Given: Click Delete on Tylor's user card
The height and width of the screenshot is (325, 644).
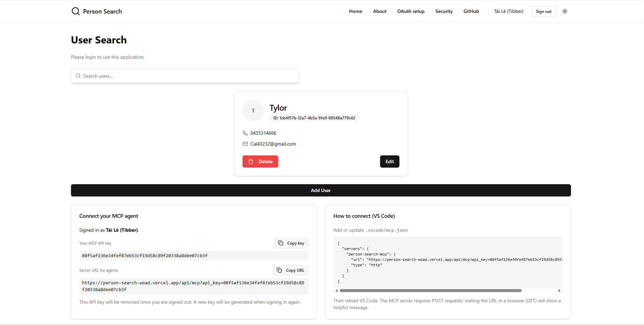Looking at the screenshot, I should [260, 161].
